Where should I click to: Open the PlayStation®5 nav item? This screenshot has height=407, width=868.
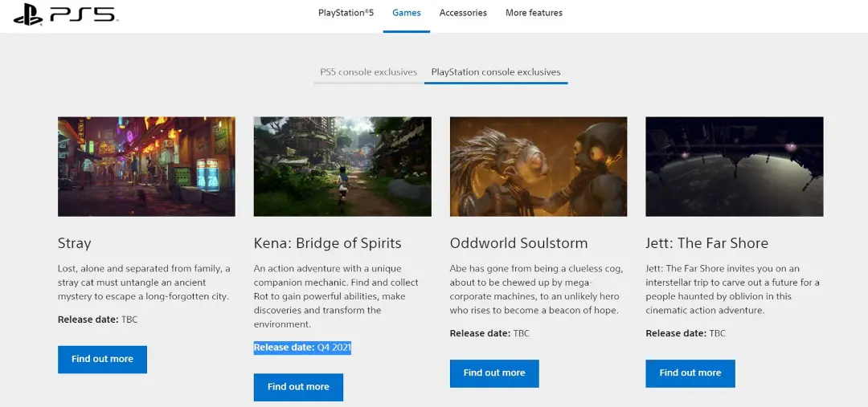346,13
